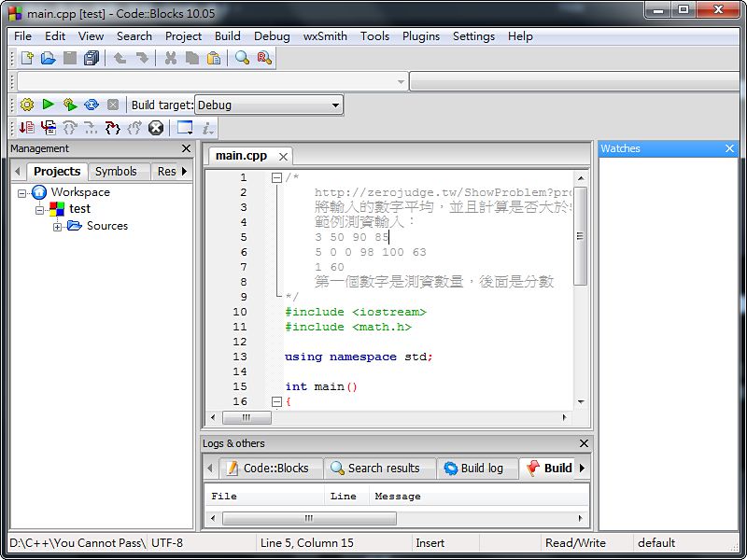Click the Stop debugger icon
The width and height of the screenshot is (747, 560).
[156, 128]
